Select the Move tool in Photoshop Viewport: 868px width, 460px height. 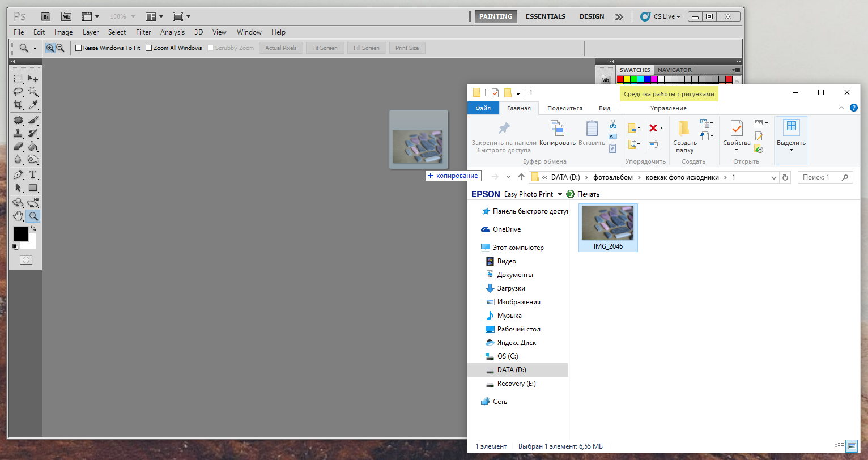point(33,79)
